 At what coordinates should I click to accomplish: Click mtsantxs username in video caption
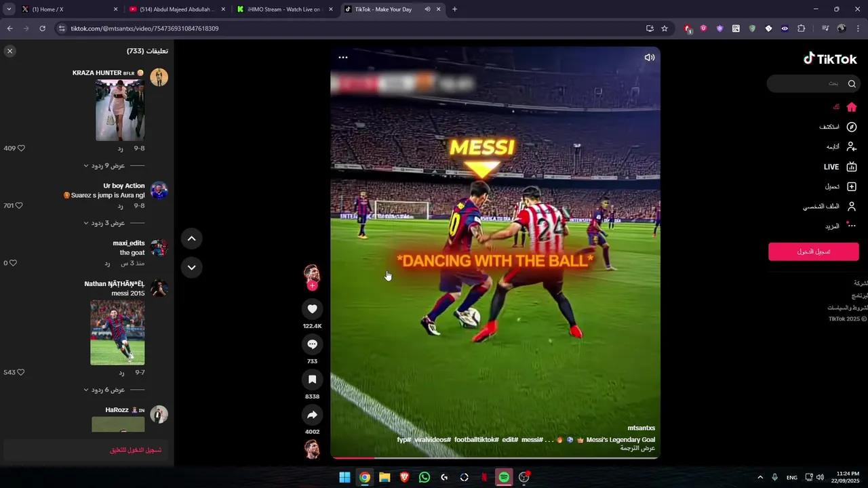(641, 428)
